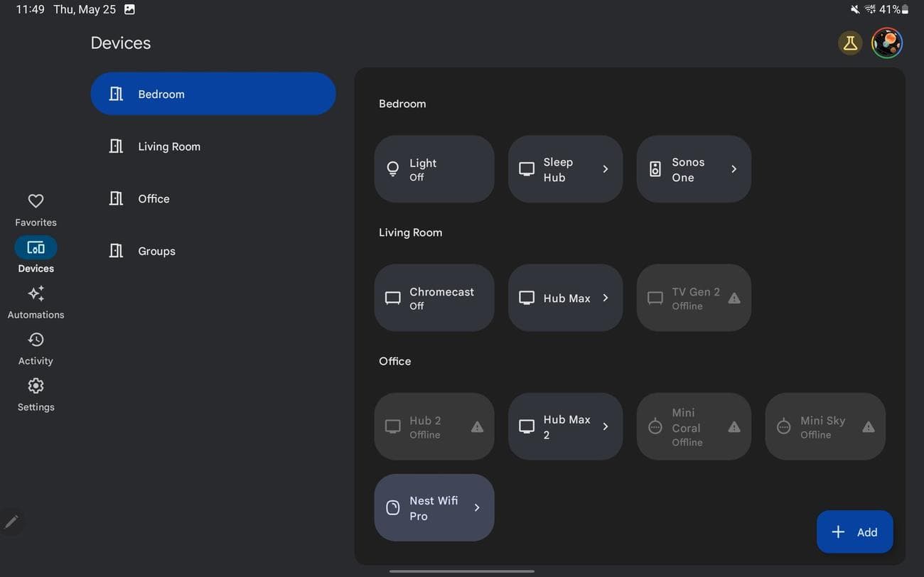Expand Nest Wifi Pro settings chevron

coord(476,507)
